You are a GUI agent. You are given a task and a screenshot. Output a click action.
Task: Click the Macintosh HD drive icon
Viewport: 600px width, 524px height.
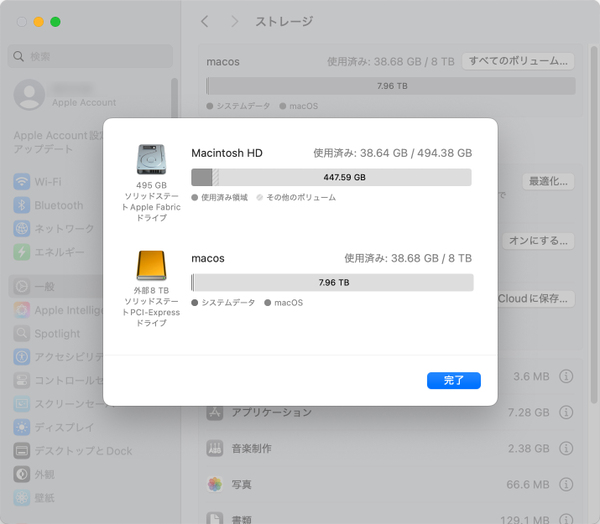tap(152, 159)
